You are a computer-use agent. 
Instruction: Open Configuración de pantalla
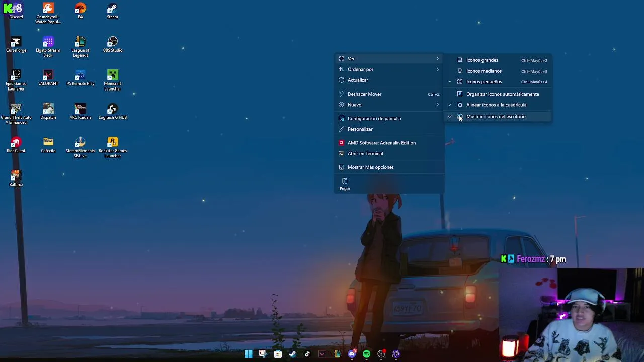click(389, 119)
